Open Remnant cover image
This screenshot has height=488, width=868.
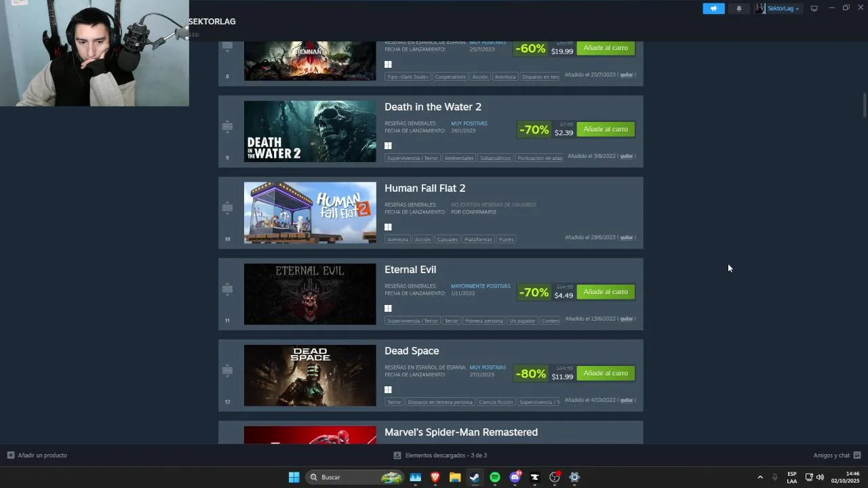(x=310, y=60)
